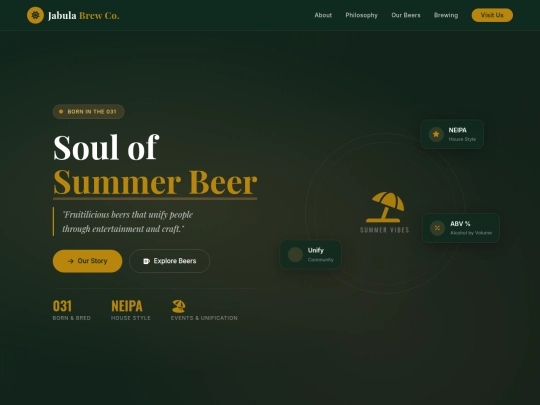The image size is (540, 405).
Task: Click the large beach umbrella icon
Action: 385,207
